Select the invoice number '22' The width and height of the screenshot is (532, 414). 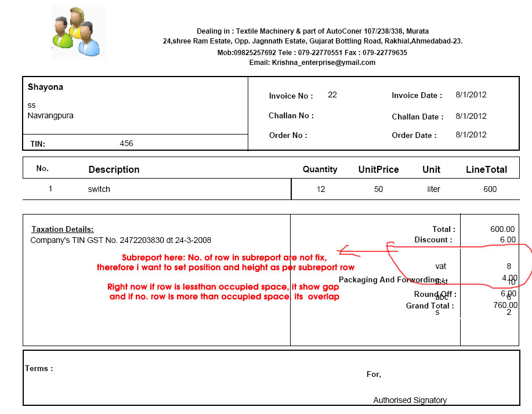tap(332, 95)
